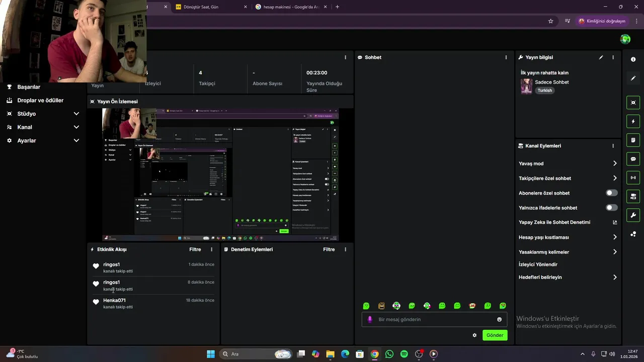644x362 pixels.
Task: Open Filtre in Denetim Eylemleri panel
Action: pyautogui.click(x=329, y=249)
